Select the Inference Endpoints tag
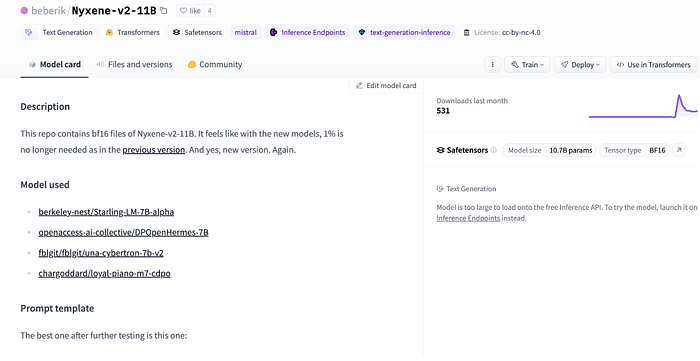The image size is (700, 361). point(308,32)
